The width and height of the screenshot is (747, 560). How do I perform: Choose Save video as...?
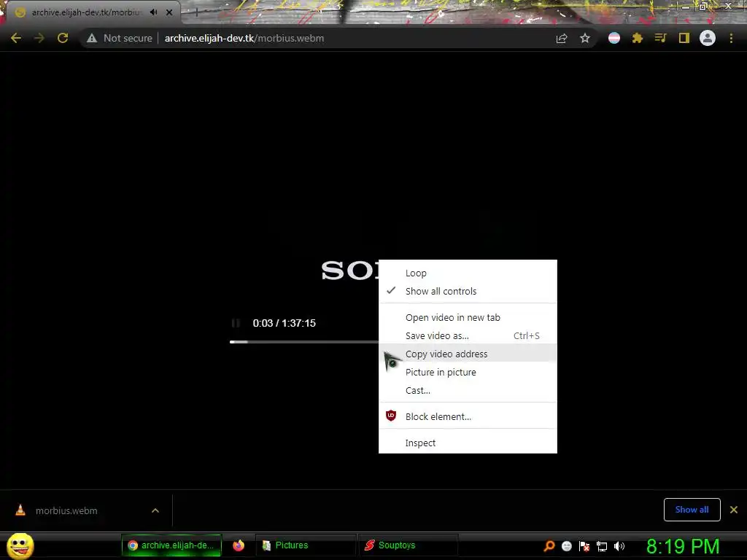click(468, 335)
